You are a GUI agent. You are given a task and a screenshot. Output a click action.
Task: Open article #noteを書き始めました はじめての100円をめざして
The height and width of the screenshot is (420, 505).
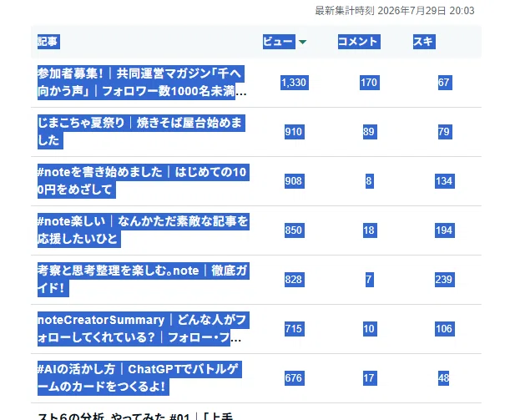144,181
